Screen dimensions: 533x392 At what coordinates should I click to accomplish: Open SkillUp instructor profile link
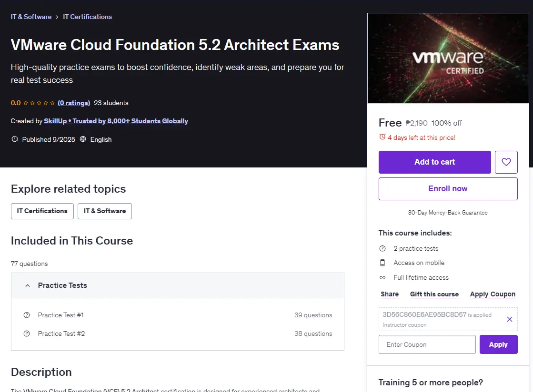pyautogui.click(x=116, y=121)
